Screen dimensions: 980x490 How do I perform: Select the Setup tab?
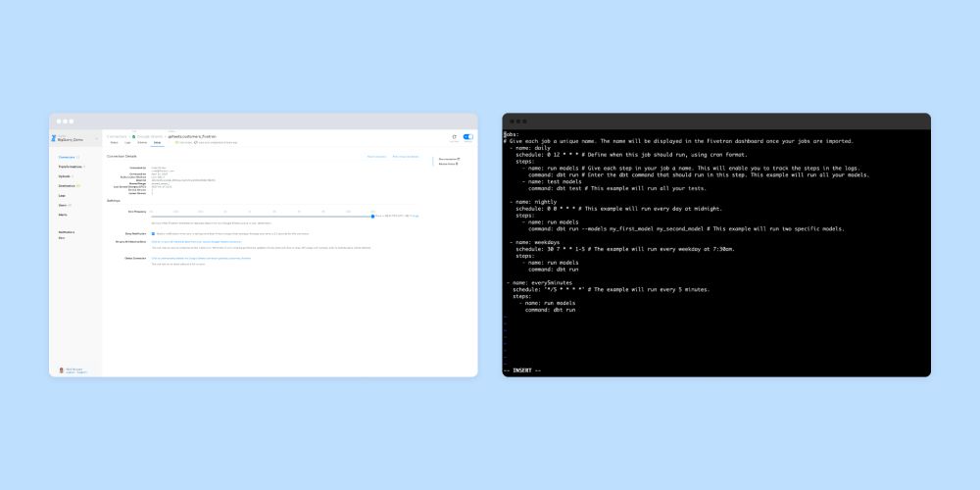point(158,142)
